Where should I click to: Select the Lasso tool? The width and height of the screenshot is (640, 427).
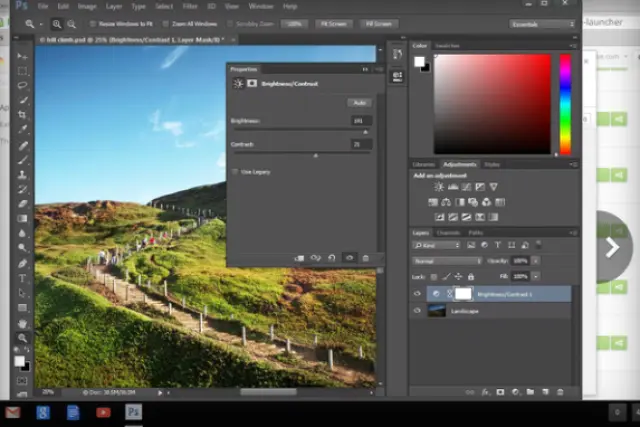[x=22, y=85]
